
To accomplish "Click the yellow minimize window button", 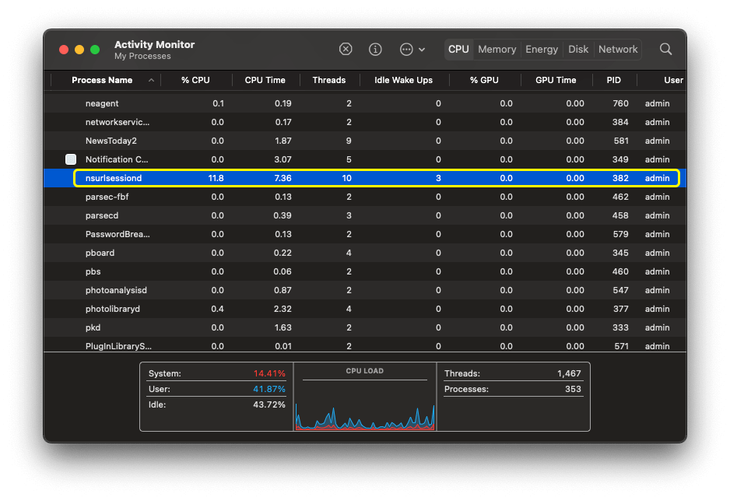I will point(79,49).
